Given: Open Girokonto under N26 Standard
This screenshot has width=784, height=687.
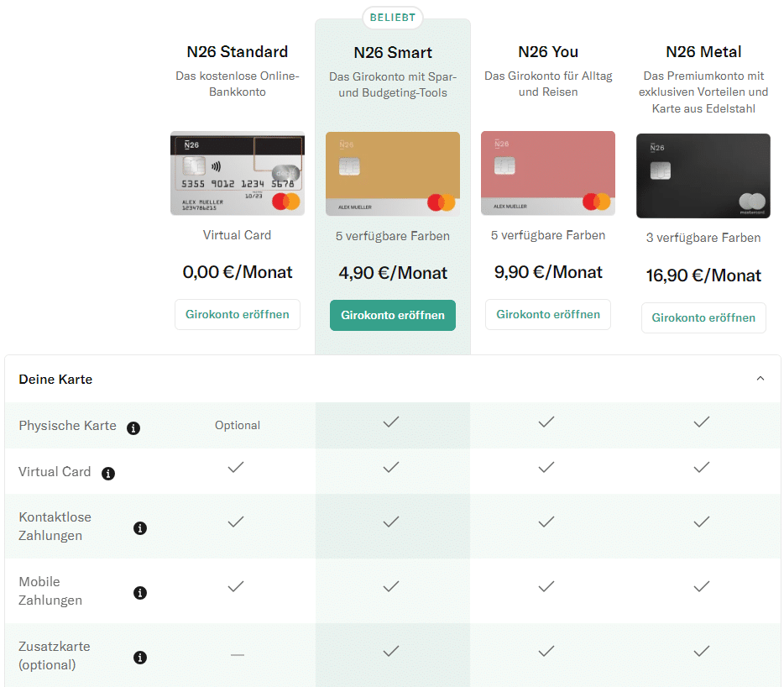Looking at the screenshot, I should pyautogui.click(x=238, y=314).
